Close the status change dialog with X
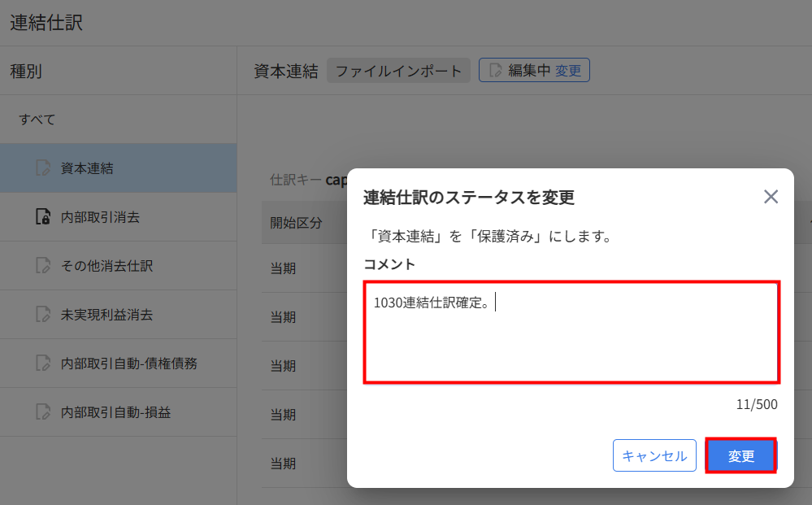This screenshot has height=505, width=812. [771, 197]
